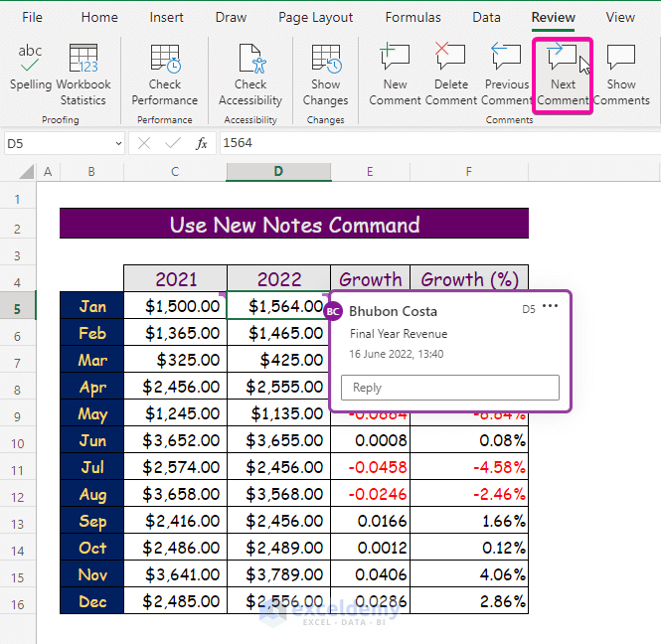Click cell with $3,652.00
661x644 pixels.
[x=175, y=440]
